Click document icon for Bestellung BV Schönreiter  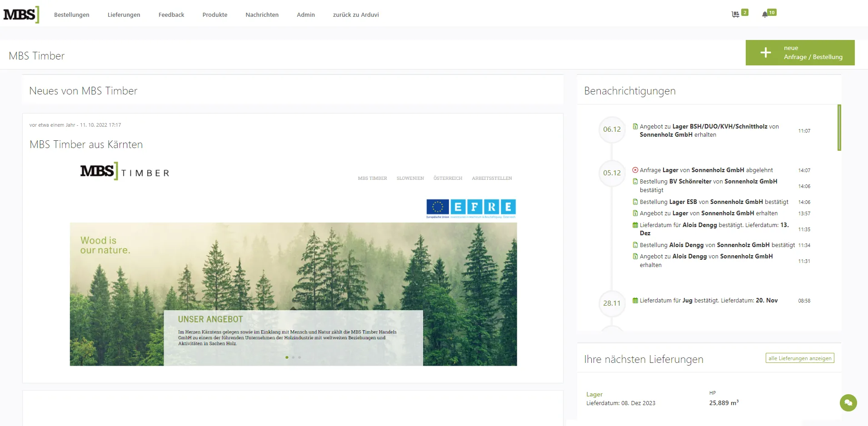click(635, 182)
